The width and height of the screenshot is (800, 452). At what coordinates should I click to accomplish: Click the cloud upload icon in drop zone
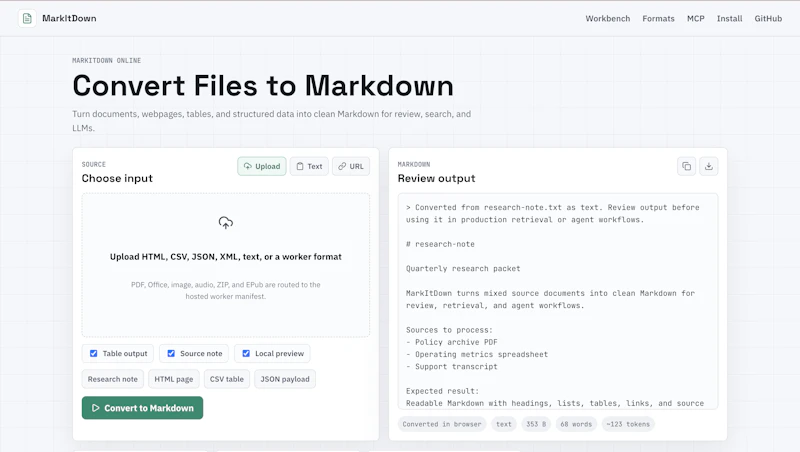[x=226, y=223]
